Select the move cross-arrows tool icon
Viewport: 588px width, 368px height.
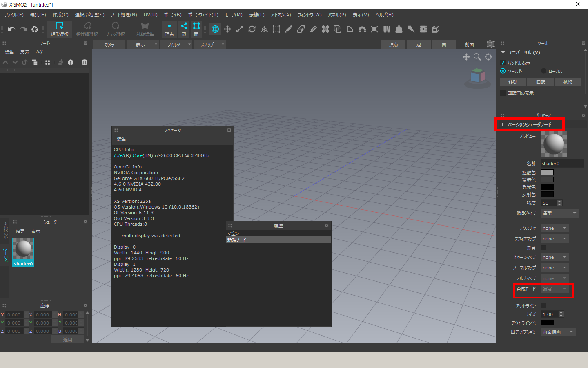point(227,29)
